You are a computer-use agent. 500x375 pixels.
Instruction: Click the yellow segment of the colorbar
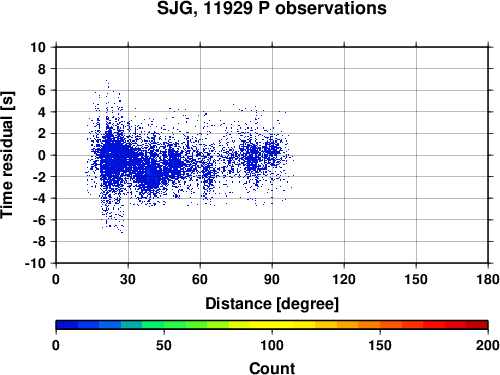point(272,325)
